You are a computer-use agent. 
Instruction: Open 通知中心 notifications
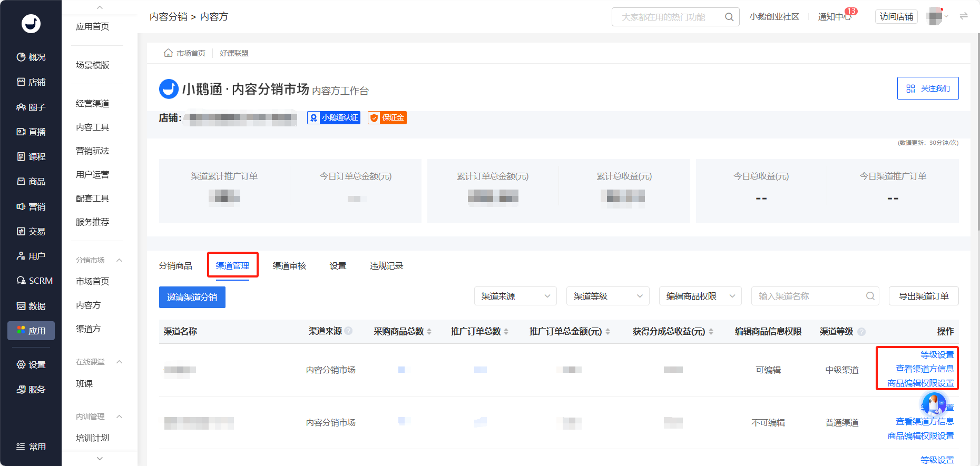click(835, 17)
